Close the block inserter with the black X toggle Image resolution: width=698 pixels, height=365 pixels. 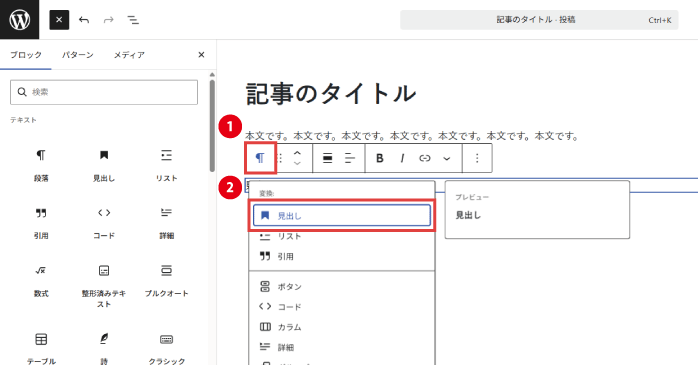click(59, 20)
